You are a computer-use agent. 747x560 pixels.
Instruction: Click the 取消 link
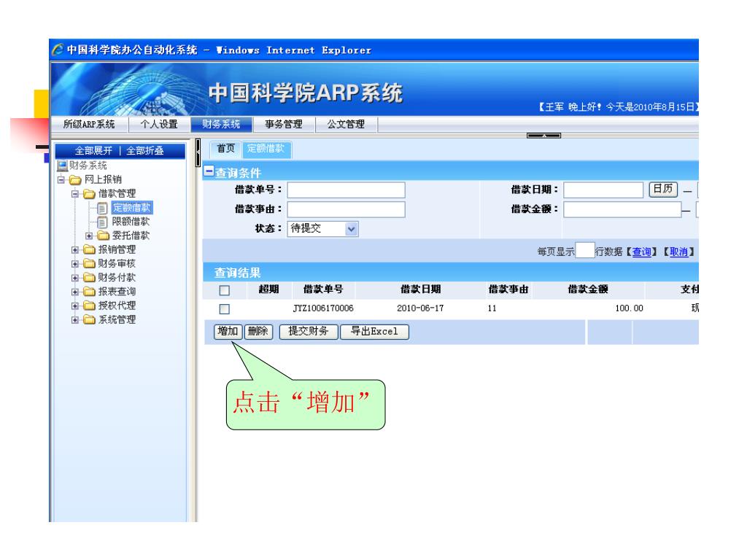point(679,252)
